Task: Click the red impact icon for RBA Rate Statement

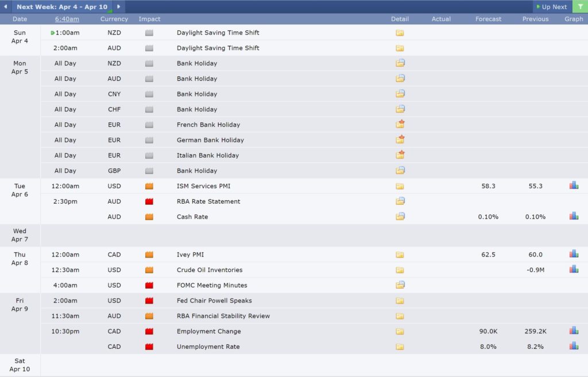Action: tap(149, 201)
